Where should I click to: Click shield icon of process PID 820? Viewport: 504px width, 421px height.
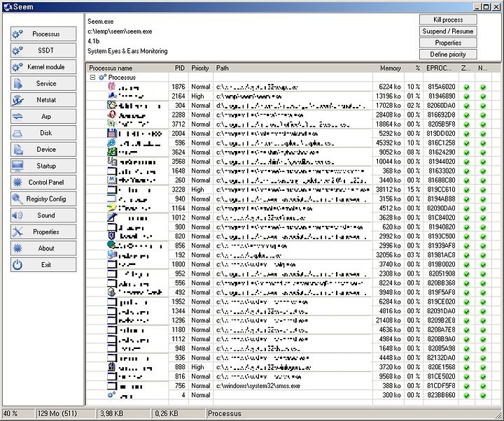111,236
